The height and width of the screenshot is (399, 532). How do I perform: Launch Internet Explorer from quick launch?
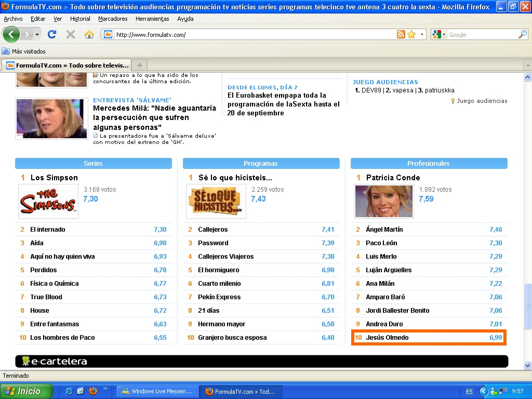(69, 391)
